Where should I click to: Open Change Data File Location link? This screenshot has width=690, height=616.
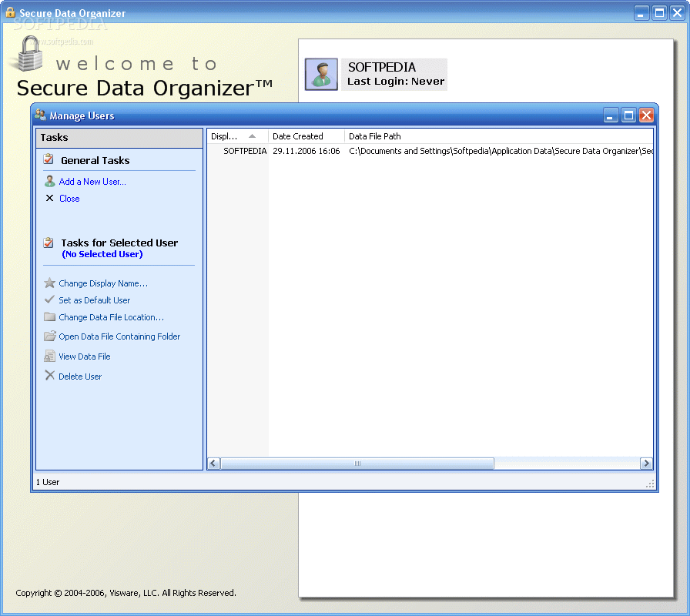pyautogui.click(x=112, y=317)
